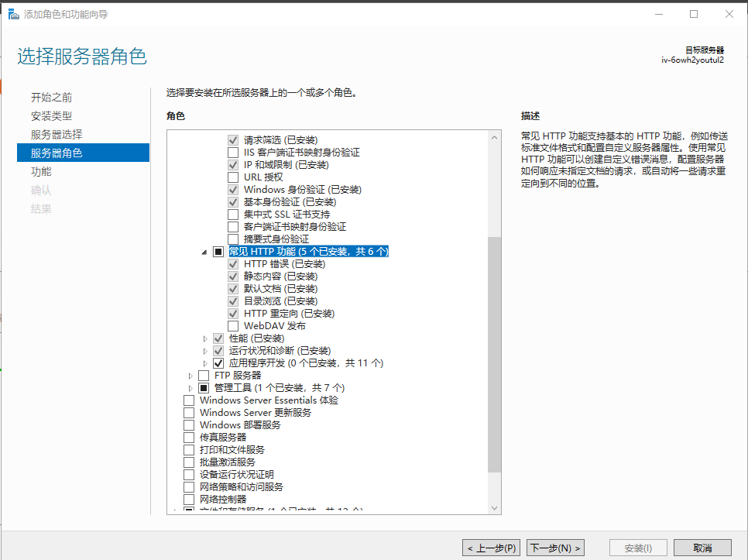Open the 功能 step
748x560 pixels.
pos(41,172)
